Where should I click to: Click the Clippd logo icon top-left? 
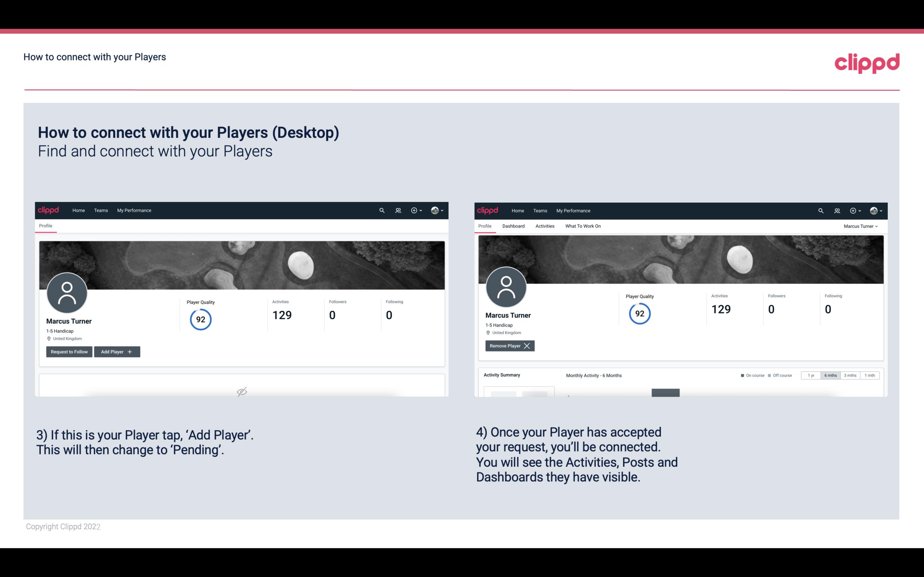click(49, 210)
